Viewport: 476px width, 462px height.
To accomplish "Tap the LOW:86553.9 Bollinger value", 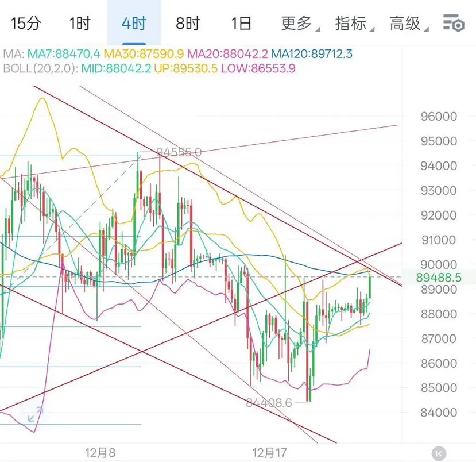I will 258,68.
